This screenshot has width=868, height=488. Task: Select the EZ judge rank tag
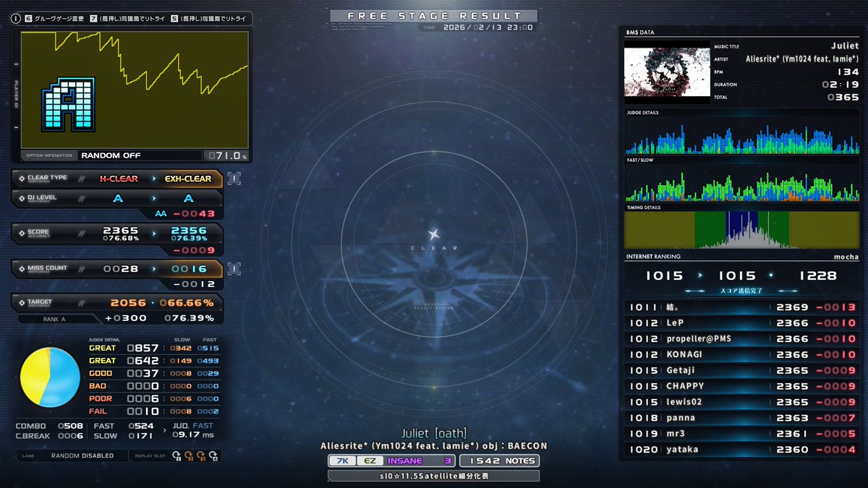(370, 461)
